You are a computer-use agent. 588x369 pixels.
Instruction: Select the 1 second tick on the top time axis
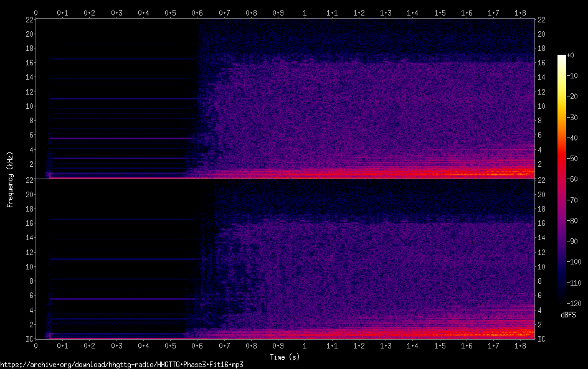coord(305,12)
